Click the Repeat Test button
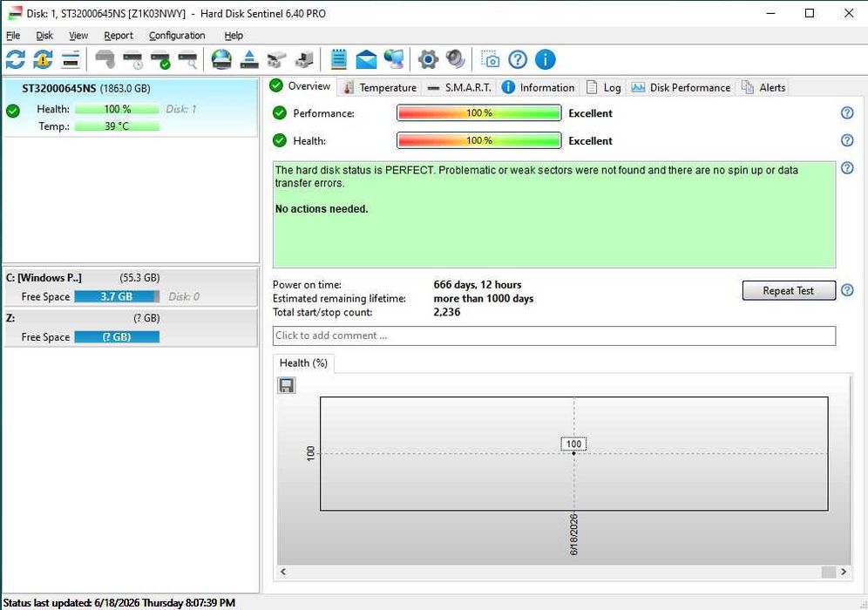The width and height of the screenshot is (868, 610). click(x=789, y=290)
